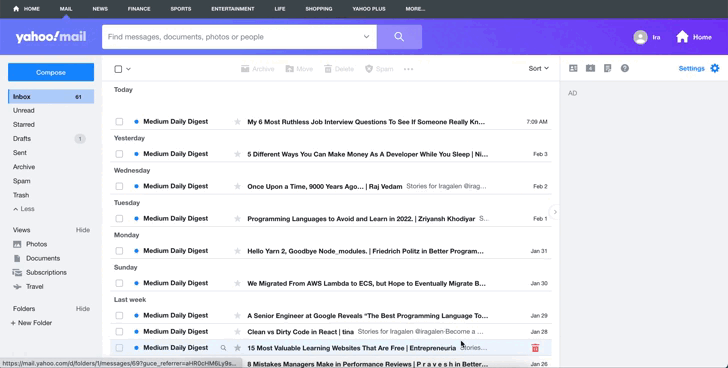Click the Settings gear icon

coord(715,68)
